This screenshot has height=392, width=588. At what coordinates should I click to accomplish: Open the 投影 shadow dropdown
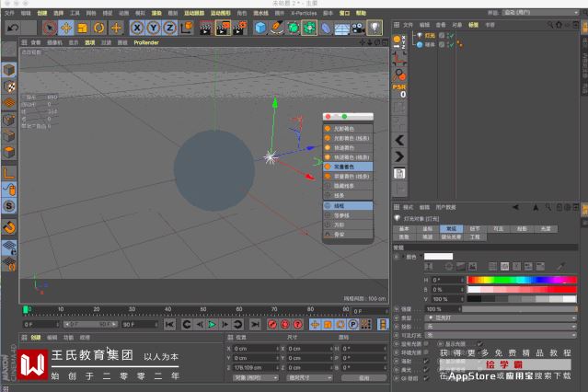[x=501, y=327]
